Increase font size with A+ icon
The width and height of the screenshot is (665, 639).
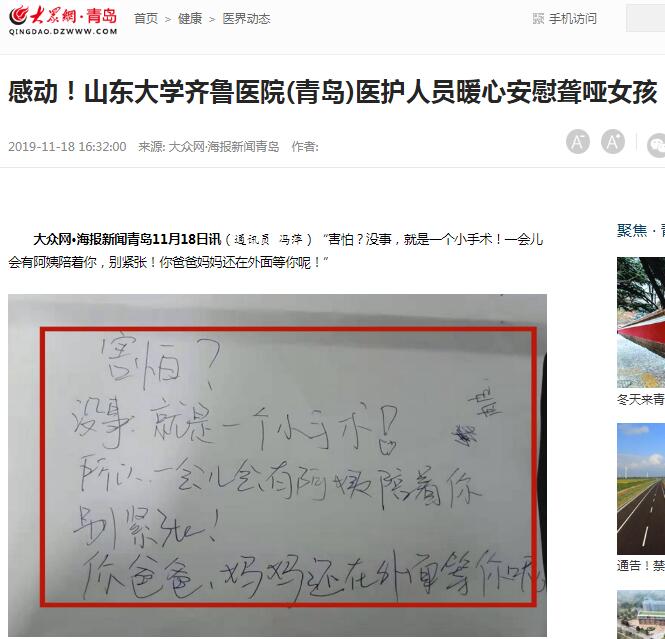tap(613, 142)
